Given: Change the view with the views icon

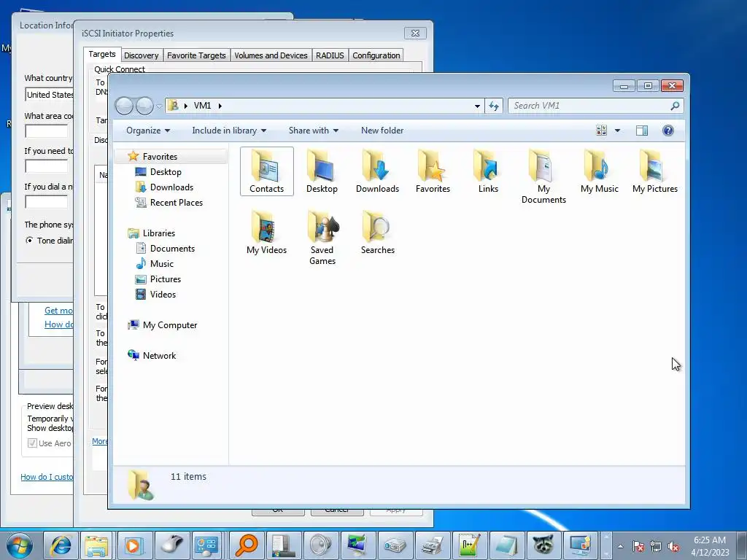Looking at the screenshot, I should click(x=602, y=131).
